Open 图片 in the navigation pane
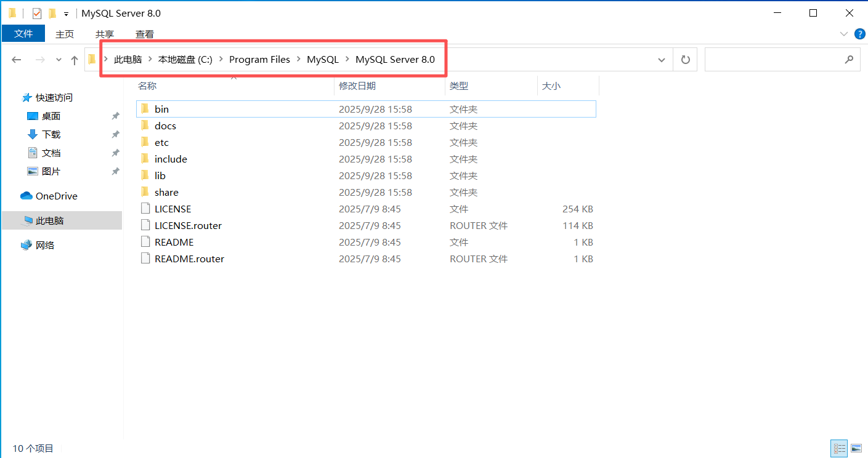 (x=51, y=171)
